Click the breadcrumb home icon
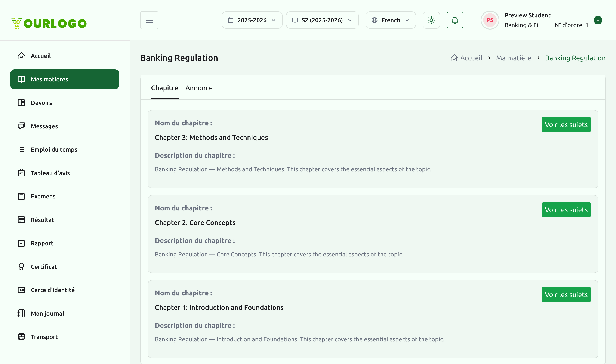The height and width of the screenshot is (364, 616). (x=454, y=58)
